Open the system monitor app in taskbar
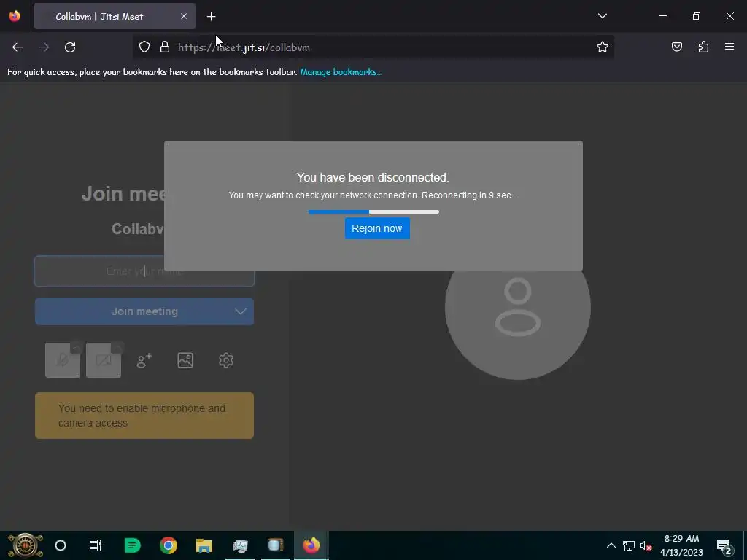The image size is (747, 560). pyautogui.click(x=240, y=545)
